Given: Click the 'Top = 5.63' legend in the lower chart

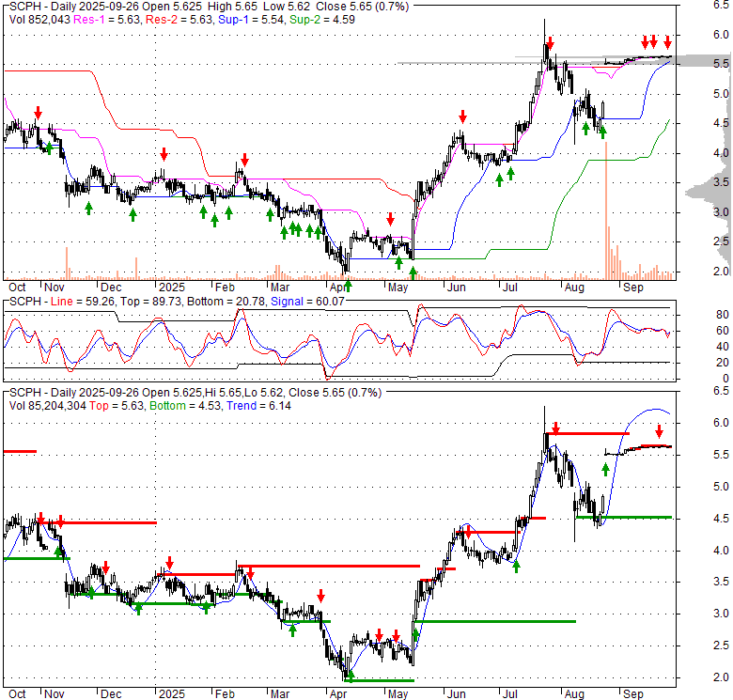Looking at the screenshot, I should click(117, 406).
